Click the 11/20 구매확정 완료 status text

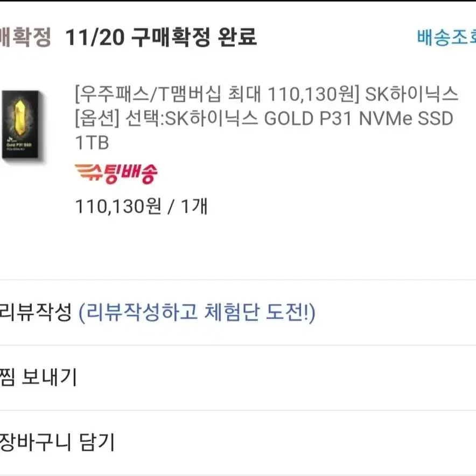pyautogui.click(x=161, y=37)
